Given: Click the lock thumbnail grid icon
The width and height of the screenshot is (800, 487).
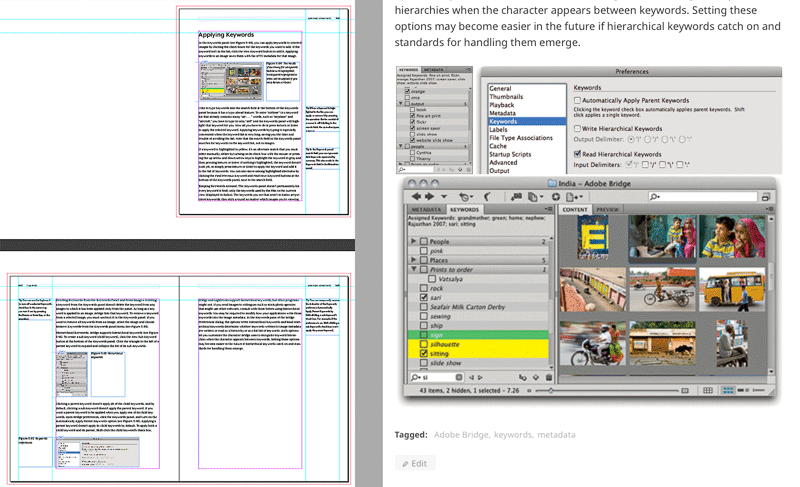Looking at the screenshot, I should pos(708,391).
